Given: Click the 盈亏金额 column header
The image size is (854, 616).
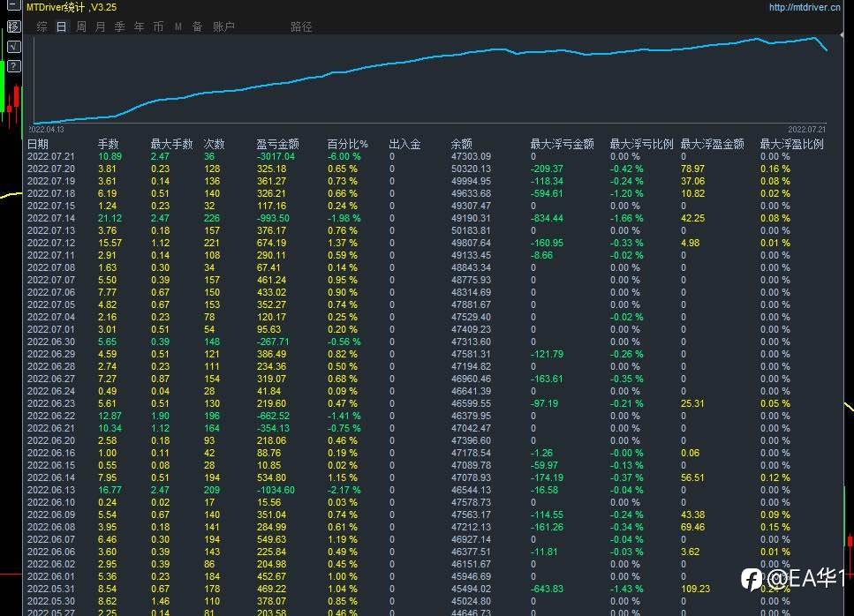Looking at the screenshot, I should pos(278,144).
